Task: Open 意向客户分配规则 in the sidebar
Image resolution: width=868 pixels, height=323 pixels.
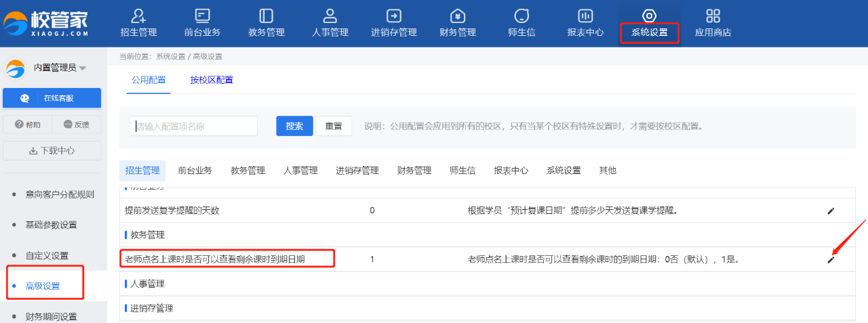Action: (x=60, y=194)
